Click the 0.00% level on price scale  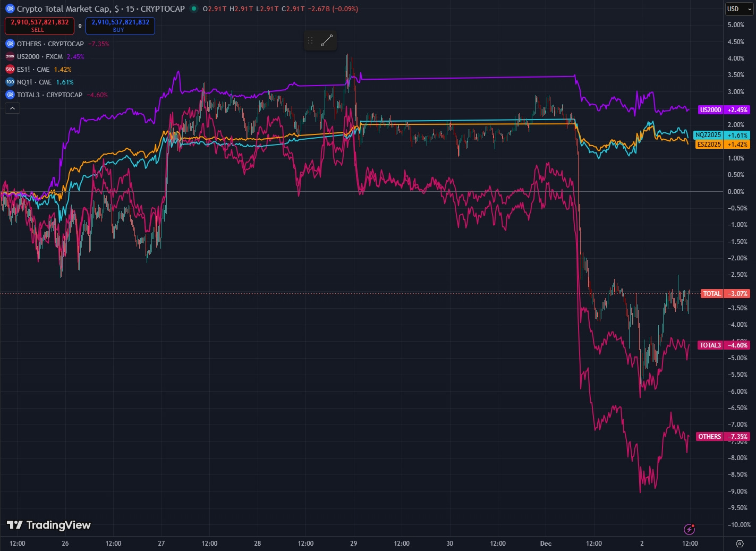pos(736,191)
